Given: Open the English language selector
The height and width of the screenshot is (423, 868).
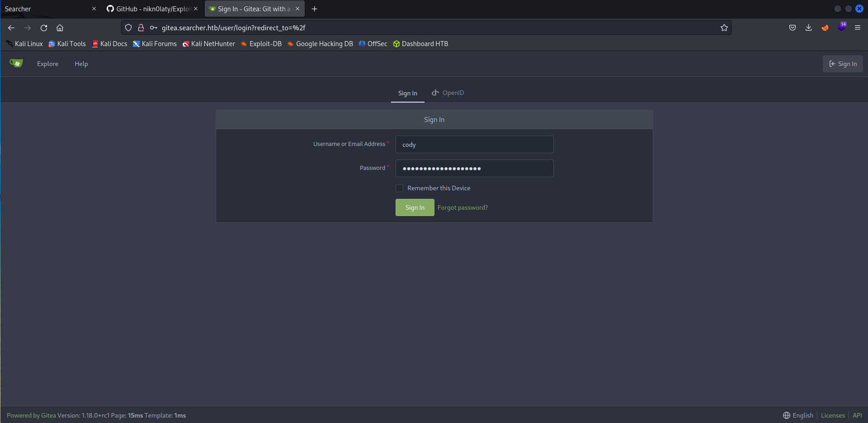Looking at the screenshot, I should pos(798,415).
